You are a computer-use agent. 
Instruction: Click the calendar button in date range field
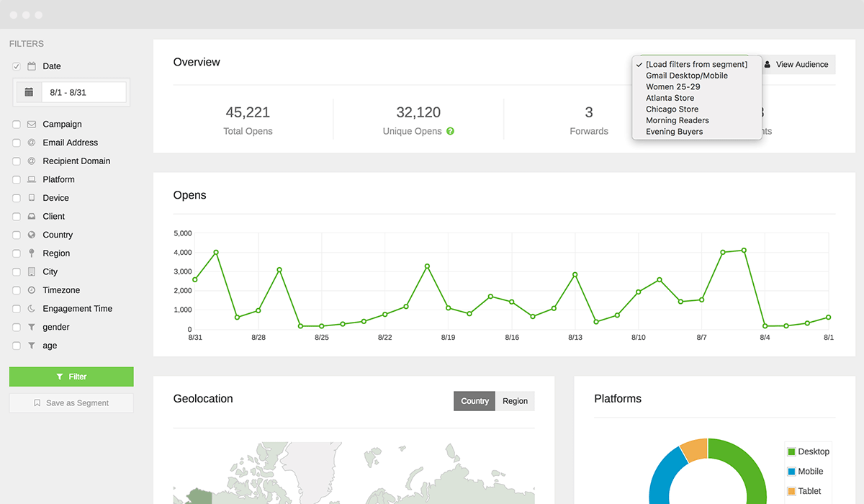click(x=29, y=92)
